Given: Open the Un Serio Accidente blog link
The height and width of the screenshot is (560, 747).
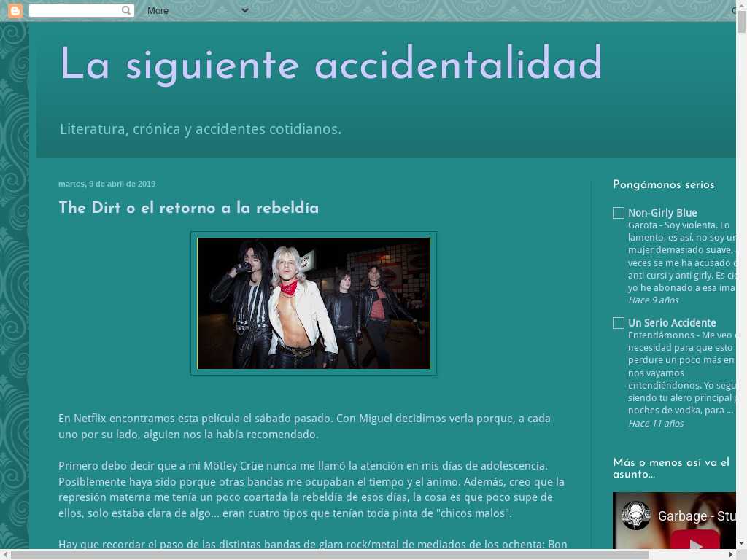Looking at the screenshot, I should [x=672, y=323].
